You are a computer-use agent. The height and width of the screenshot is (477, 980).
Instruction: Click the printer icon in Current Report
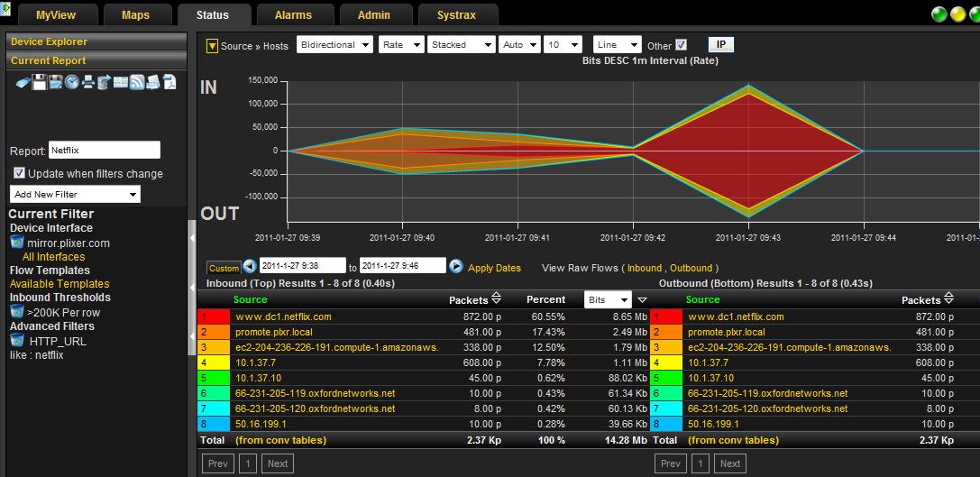point(88,82)
